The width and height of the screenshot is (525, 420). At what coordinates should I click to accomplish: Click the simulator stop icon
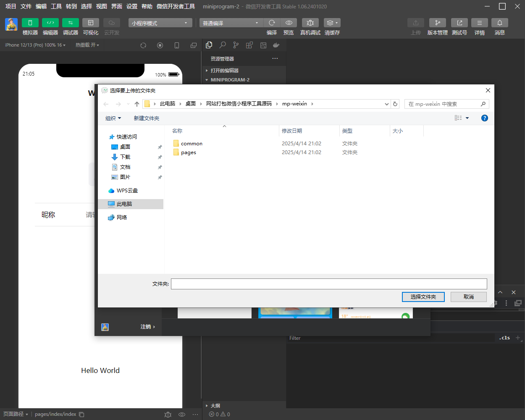pos(160,45)
